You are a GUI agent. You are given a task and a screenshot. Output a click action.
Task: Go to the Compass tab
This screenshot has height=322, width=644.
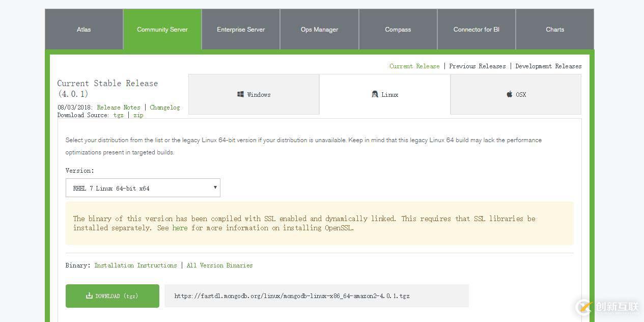point(398,30)
